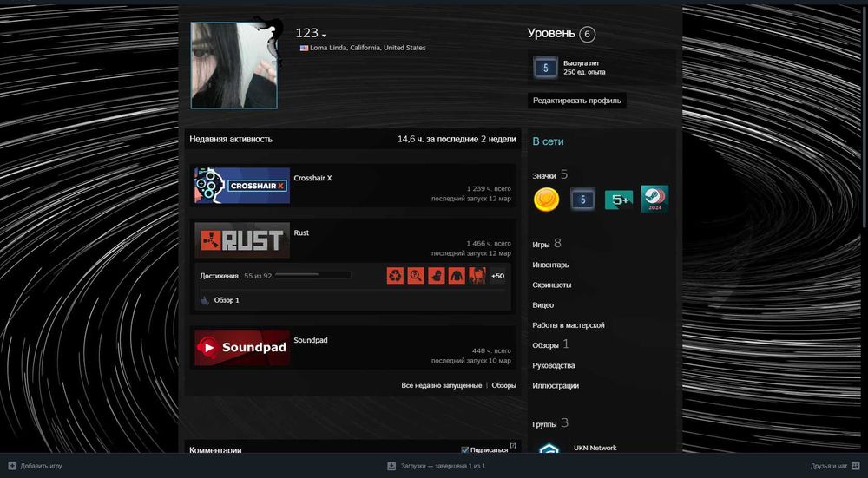868x478 pixels.
Task: Click the Друзья и чат label
Action: click(829, 466)
